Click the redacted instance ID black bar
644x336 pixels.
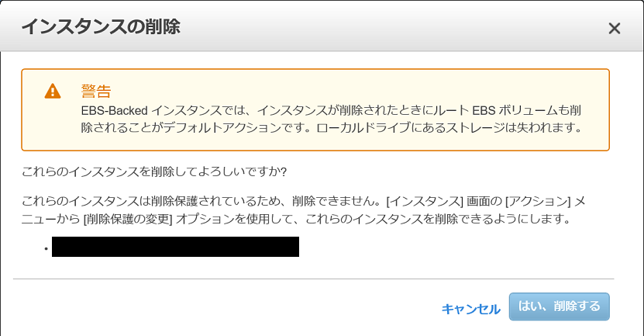(175, 247)
